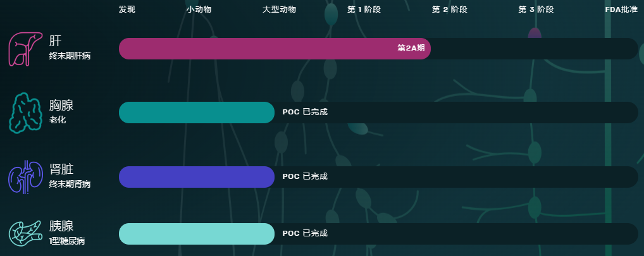Choose the 第 3 阶段 header
The image size is (644, 256).
click(536, 9)
